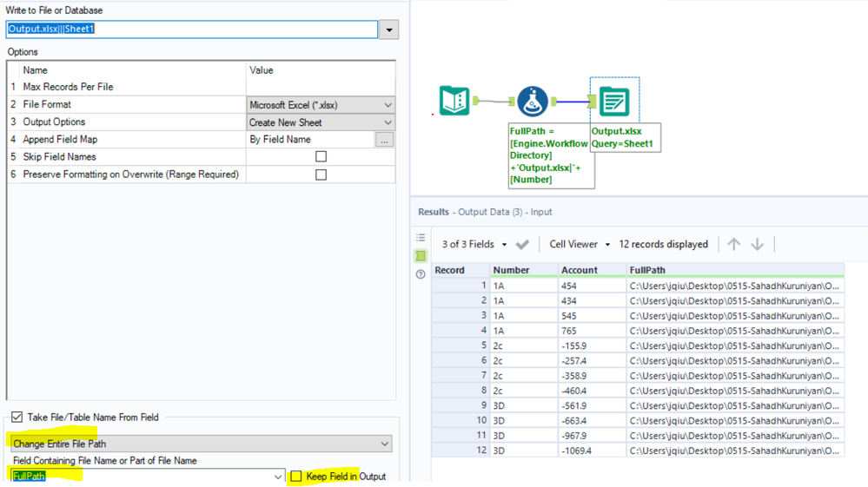
Task: Click the results messages list icon
Action: 421,238
